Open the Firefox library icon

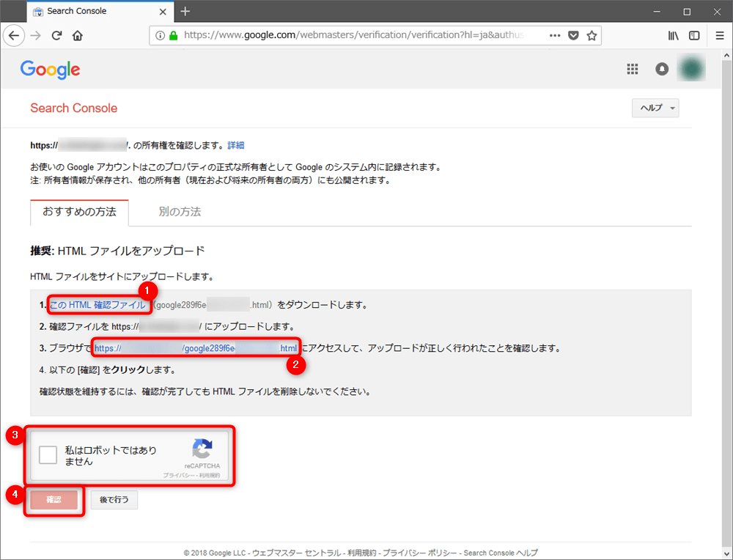673,35
